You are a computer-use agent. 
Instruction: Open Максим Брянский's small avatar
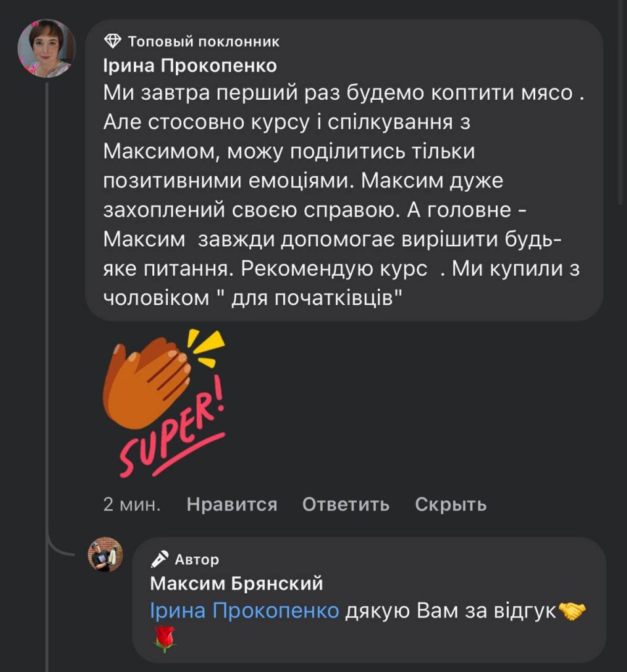105,555
